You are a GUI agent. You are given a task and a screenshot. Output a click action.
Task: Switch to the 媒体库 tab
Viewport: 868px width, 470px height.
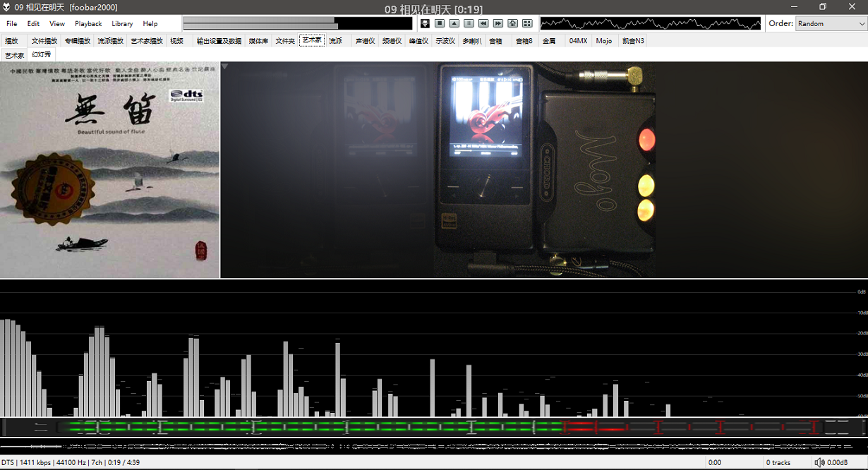(258, 41)
